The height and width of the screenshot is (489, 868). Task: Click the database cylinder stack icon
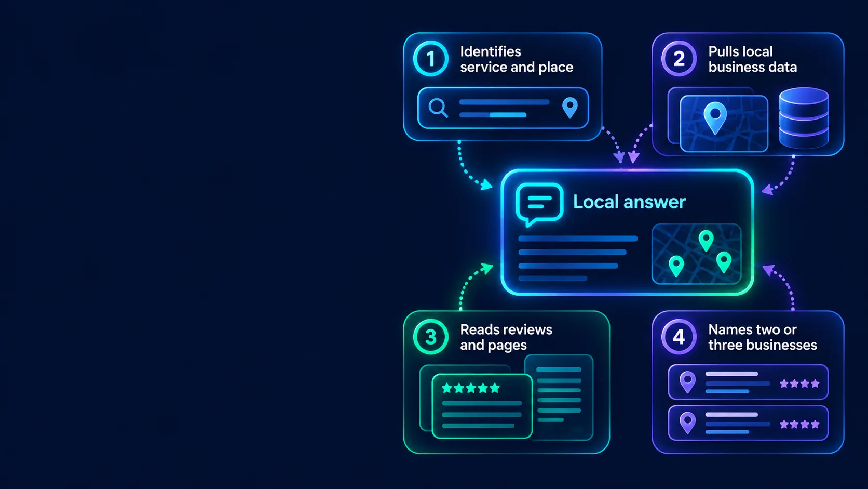point(804,118)
